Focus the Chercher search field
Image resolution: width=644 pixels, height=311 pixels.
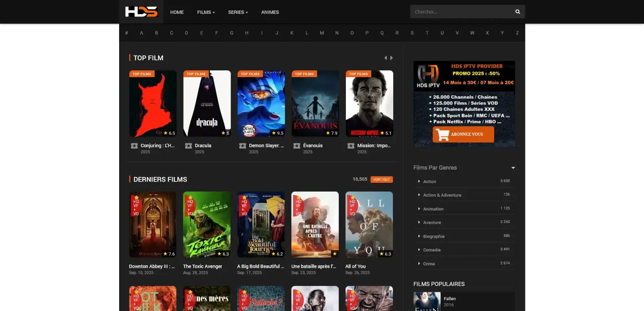[x=462, y=12]
